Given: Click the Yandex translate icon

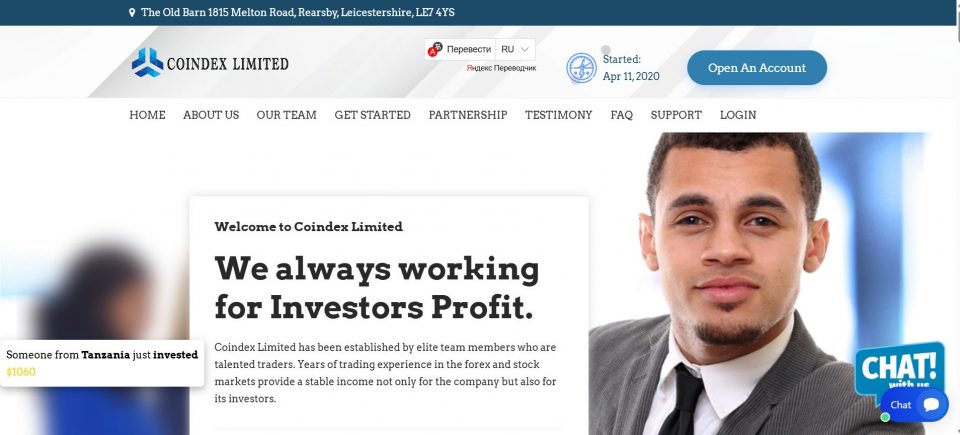Looking at the screenshot, I should [435, 49].
